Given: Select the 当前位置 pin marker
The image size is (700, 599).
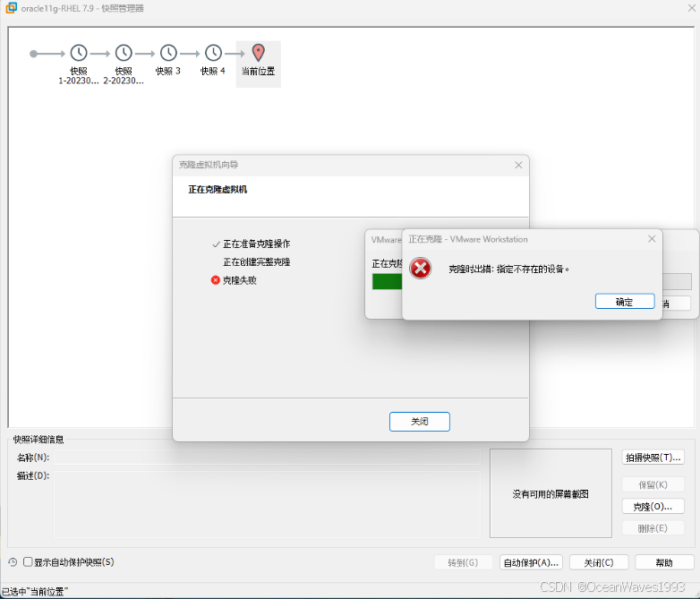Looking at the screenshot, I should (259, 53).
